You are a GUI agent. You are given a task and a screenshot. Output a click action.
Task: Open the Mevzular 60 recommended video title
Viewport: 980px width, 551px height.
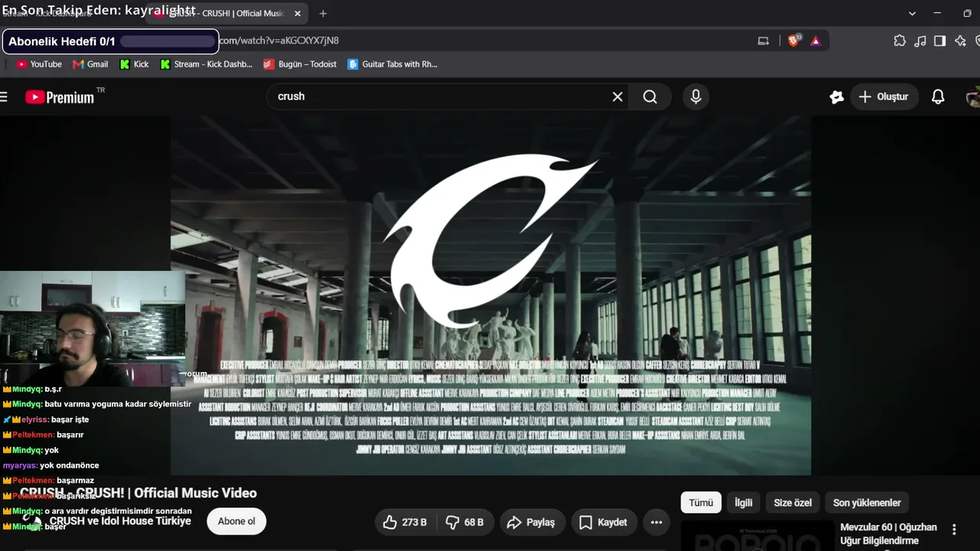click(888, 533)
